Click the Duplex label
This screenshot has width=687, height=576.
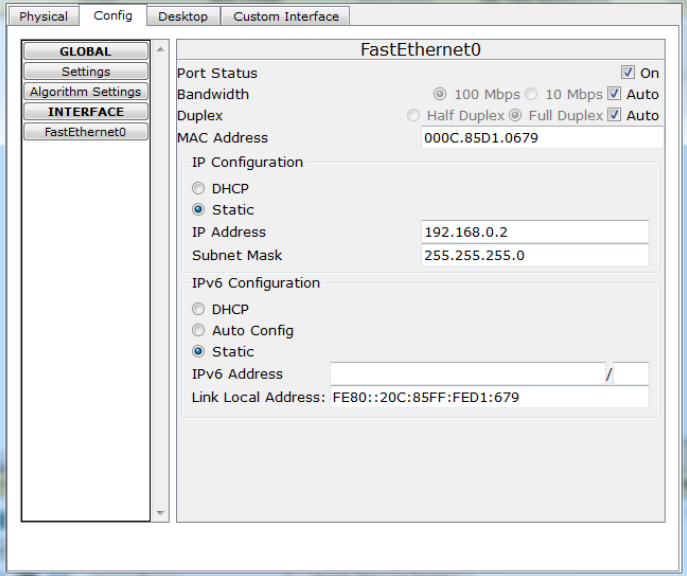200,116
